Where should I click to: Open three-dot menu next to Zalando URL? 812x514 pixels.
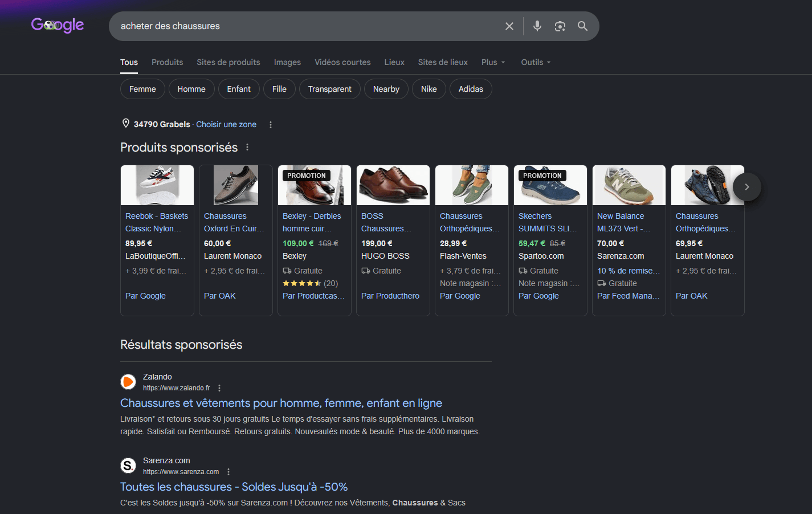click(219, 388)
